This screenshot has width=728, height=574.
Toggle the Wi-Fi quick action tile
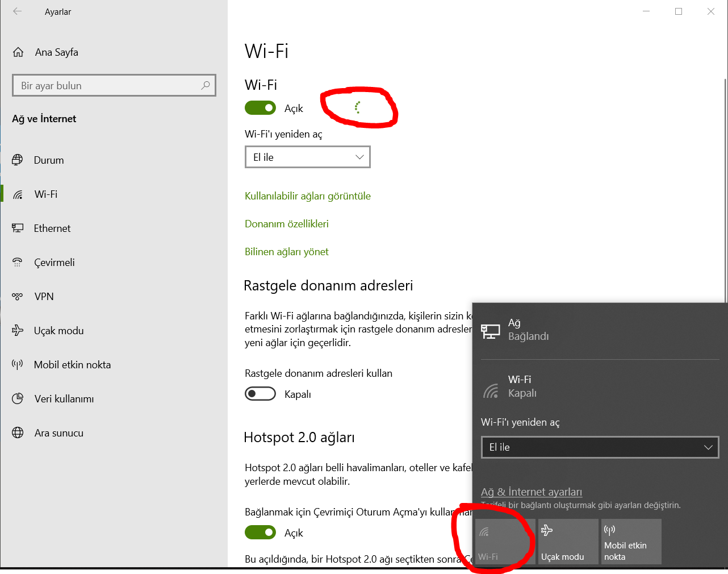[505, 542]
